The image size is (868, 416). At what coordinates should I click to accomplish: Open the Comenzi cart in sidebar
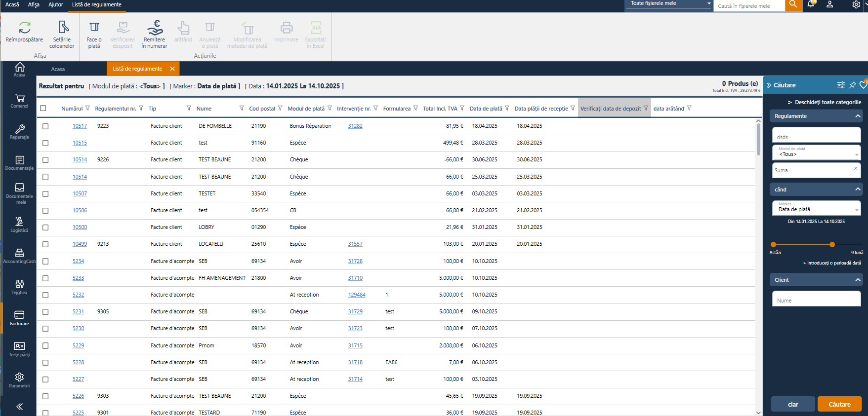[x=20, y=101]
